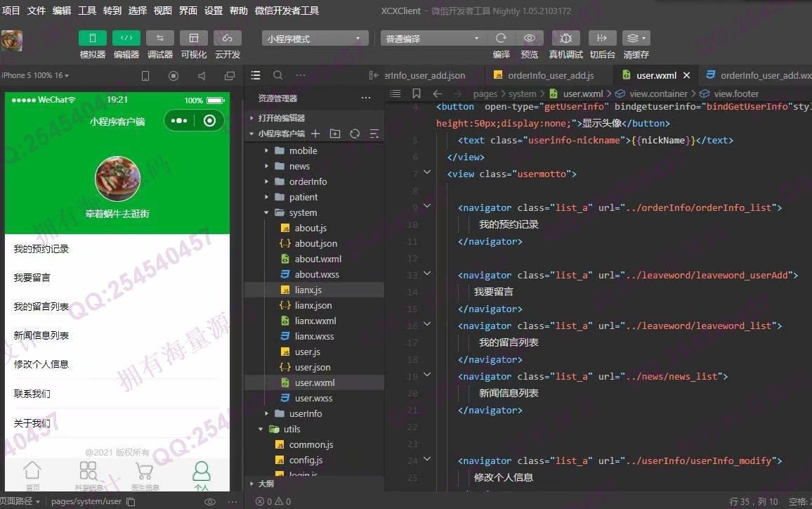Toggle the 编辑器 editor panel button
This screenshot has width=812, height=509.
(x=126, y=38)
